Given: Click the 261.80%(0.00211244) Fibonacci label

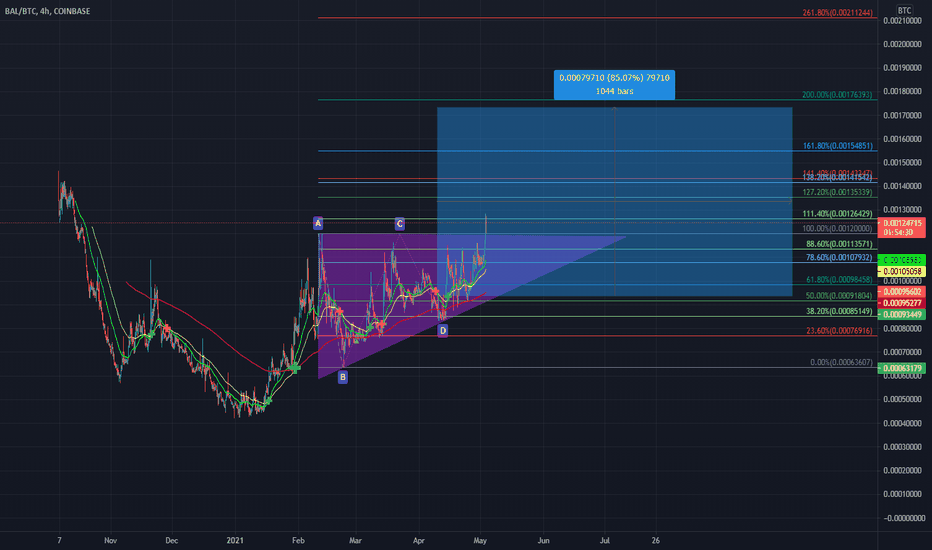Looking at the screenshot, I should coord(837,12).
